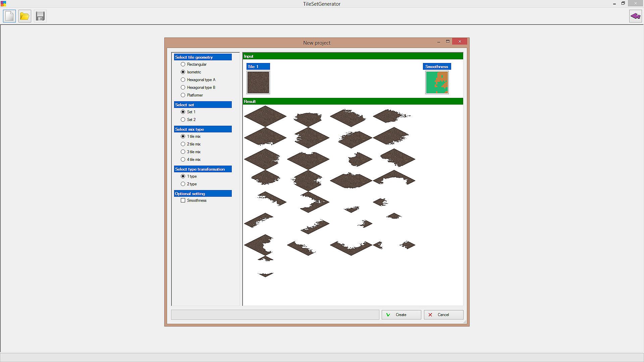Select the Platformer geometry option
Screen dimensions: 644x362
coord(183,95)
